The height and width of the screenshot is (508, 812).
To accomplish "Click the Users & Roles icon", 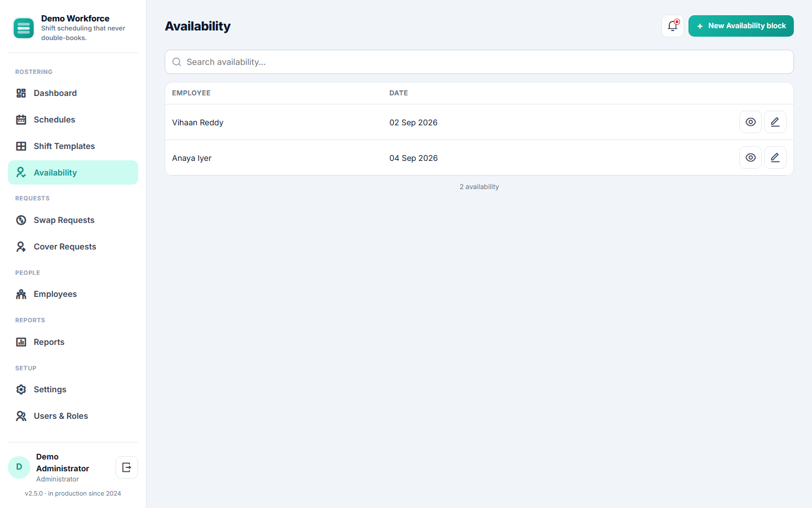I will [21, 416].
